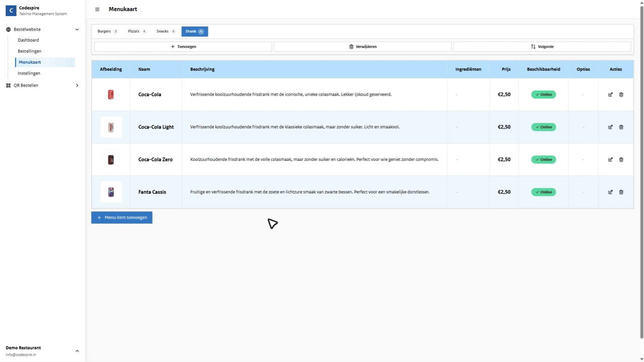
Task: Toggle availability of Coca-Cola Zero
Action: point(543,159)
